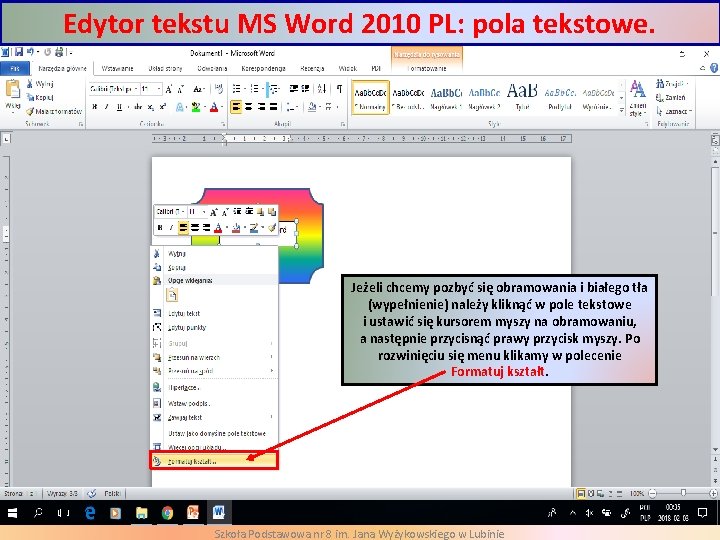Click the grow font button in the ribbon
720x540 pixels.
(x=169, y=89)
